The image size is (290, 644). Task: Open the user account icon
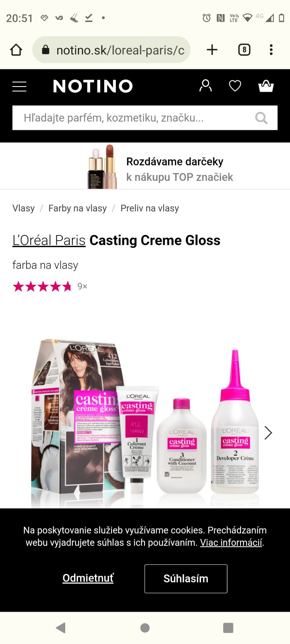205,86
